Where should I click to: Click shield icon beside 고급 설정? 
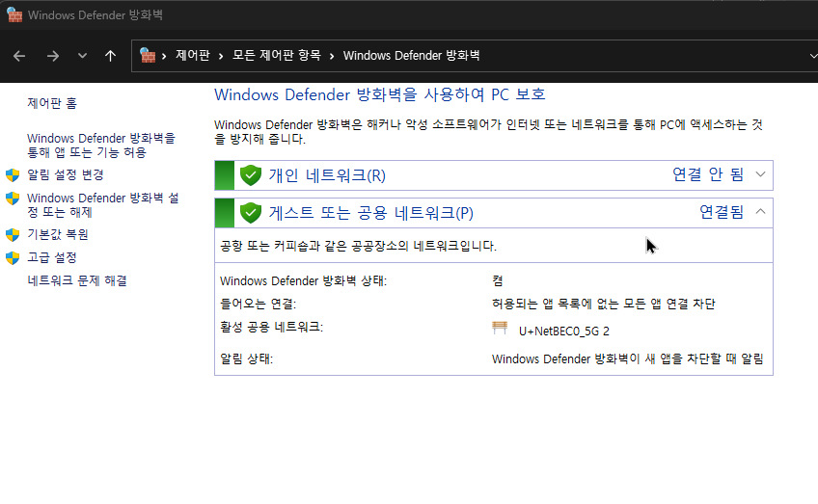click(x=13, y=258)
